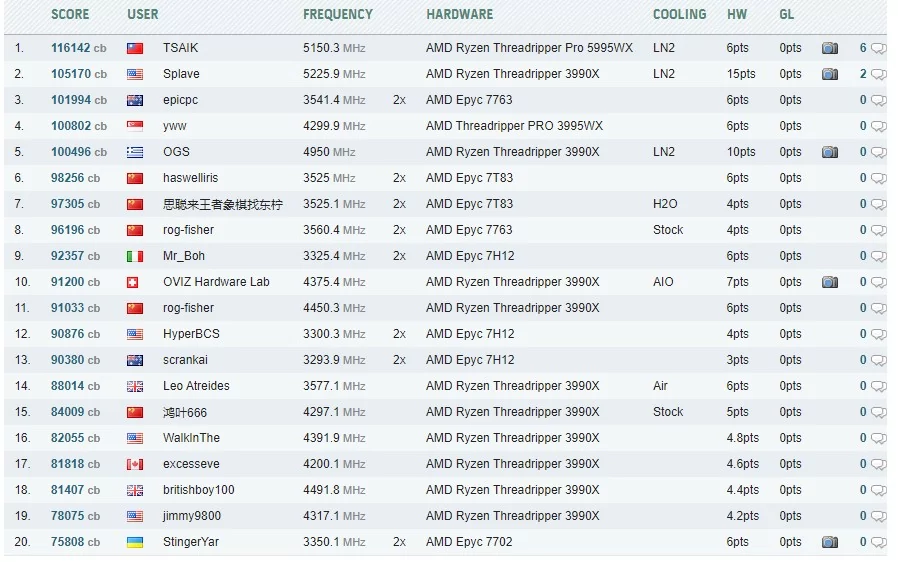Open comments bubble in yww row
The height and width of the screenshot is (562, 898).
click(879, 127)
